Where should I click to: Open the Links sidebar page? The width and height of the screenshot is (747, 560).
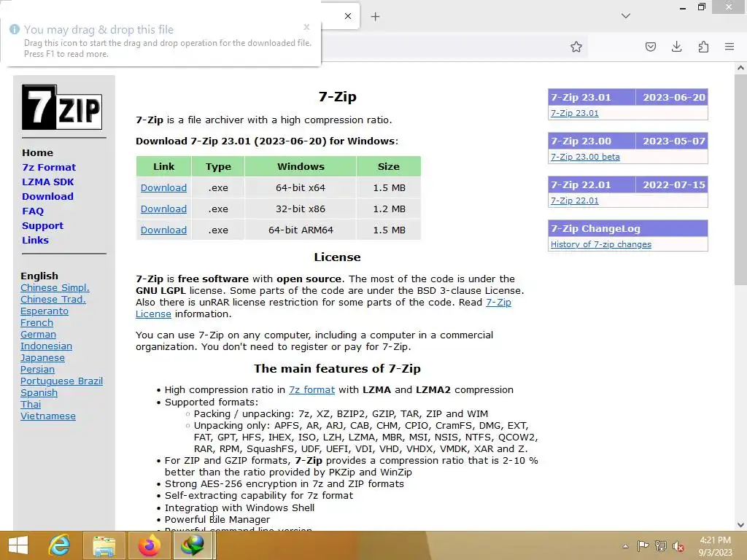point(35,240)
